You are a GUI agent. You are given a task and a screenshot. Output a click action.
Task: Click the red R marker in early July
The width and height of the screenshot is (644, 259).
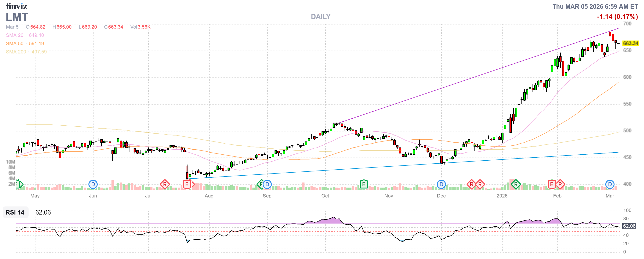click(x=165, y=185)
